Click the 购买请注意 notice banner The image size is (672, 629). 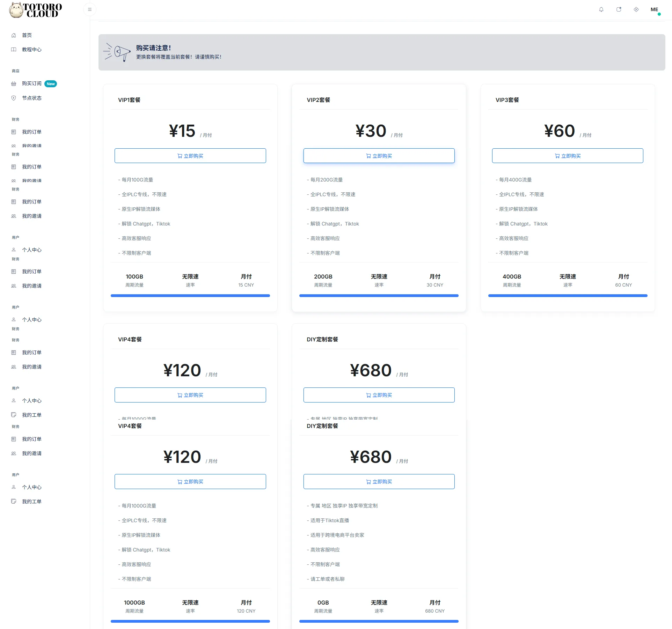[x=382, y=52]
